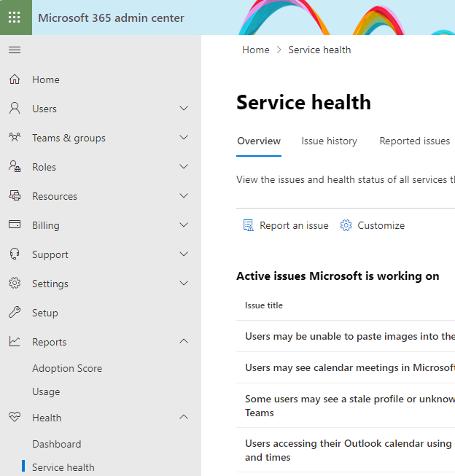The height and width of the screenshot is (476, 455).
Task: Select Service health in the sidebar
Action: [x=63, y=467]
